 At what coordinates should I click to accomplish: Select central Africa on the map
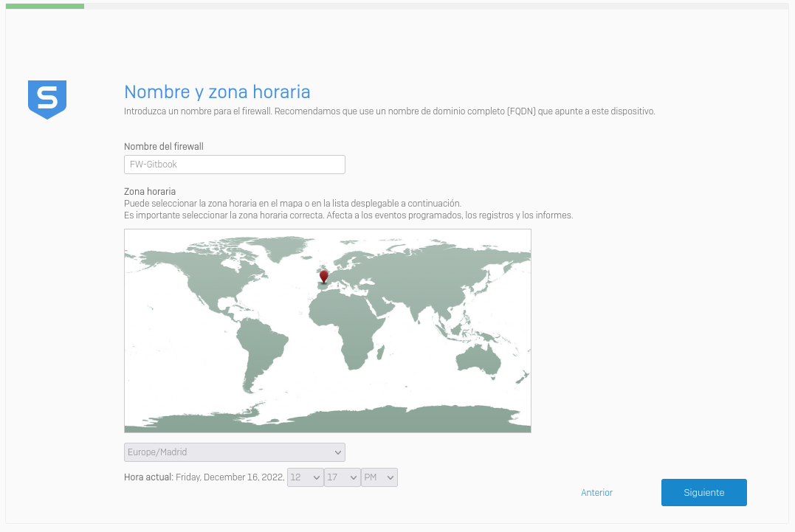(347, 325)
